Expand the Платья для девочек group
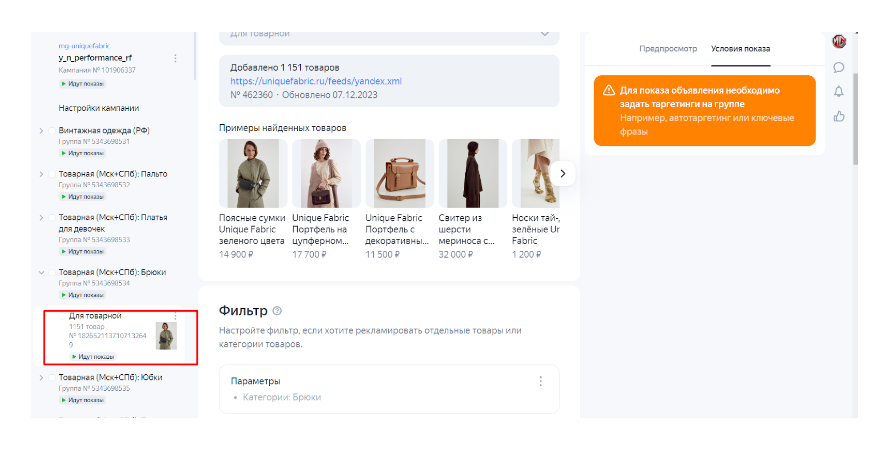886x452 pixels. click(x=41, y=217)
